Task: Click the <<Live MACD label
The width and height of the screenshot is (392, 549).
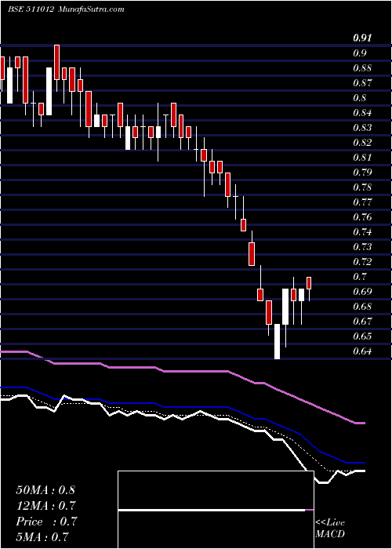Action: click(x=330, y=529)
